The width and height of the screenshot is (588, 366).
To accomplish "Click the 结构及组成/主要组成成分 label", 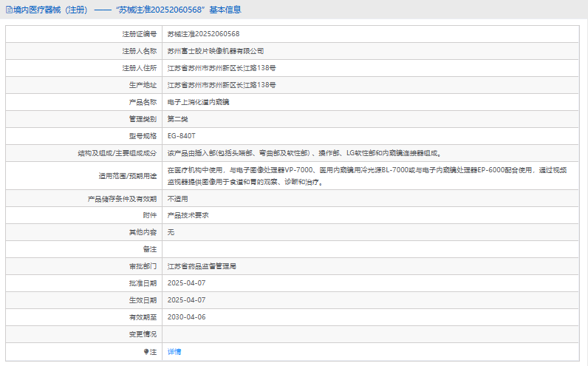I will (x=117, y=153).
